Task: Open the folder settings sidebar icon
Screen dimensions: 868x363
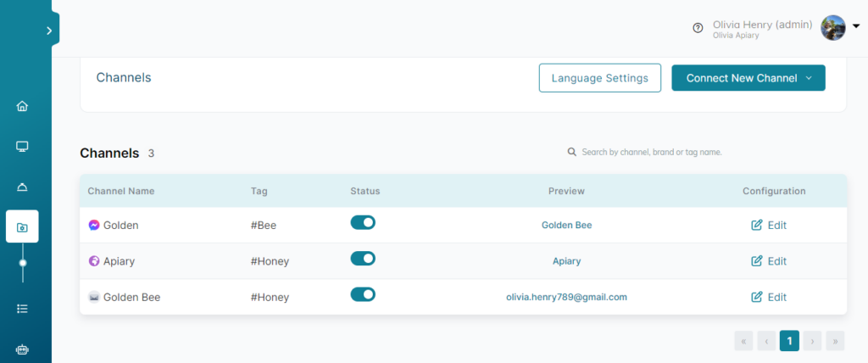Action: (22, 226)
